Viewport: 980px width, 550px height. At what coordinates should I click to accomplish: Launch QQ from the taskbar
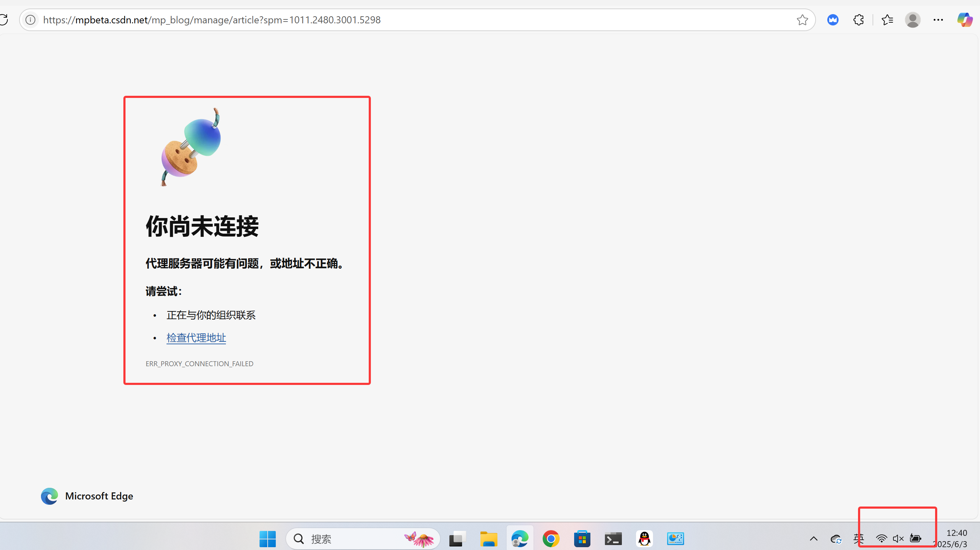(x=644, y=539)
